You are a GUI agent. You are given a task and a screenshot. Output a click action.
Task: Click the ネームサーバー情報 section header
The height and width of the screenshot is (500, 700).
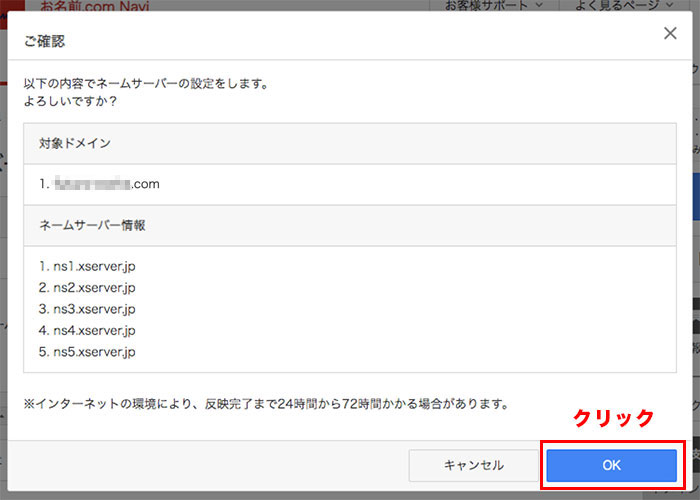pos(350,225)
